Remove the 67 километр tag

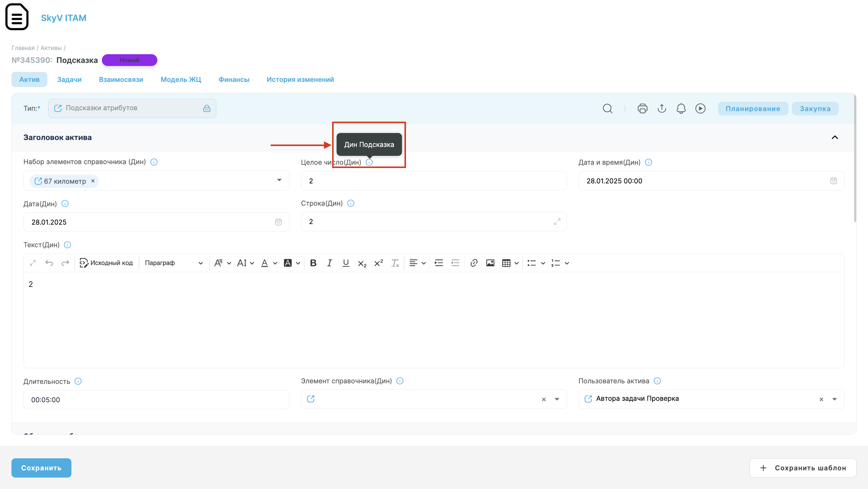pos(93,181)
